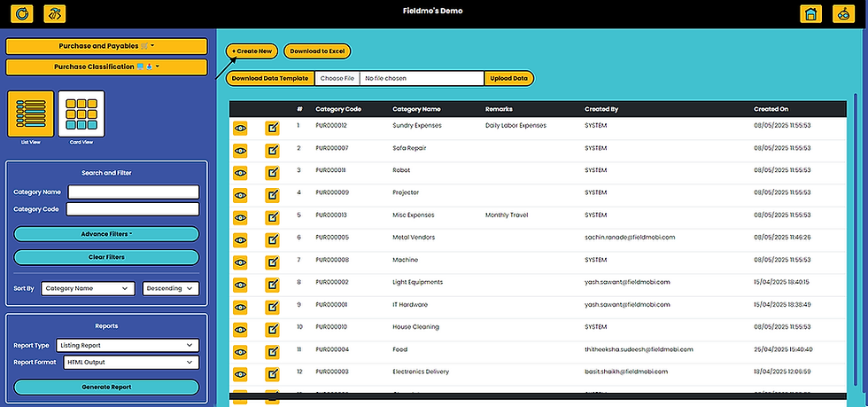Click the Created By column header
Image resolution: width=868 pixels, height=407 pixels.
(x=601, y=109)
